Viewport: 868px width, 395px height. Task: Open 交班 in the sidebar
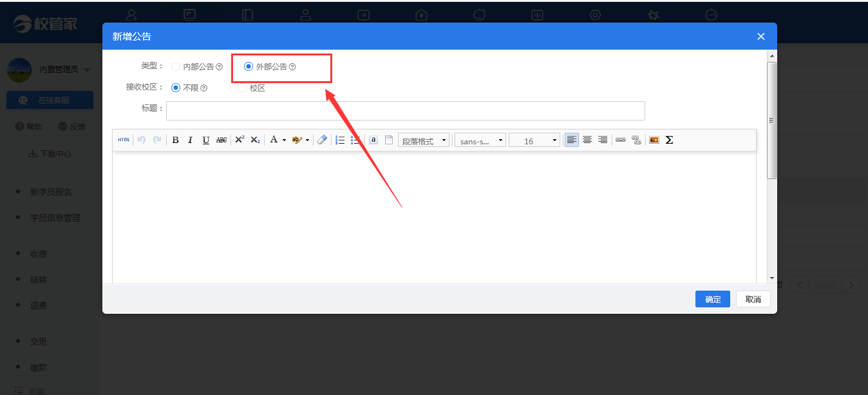pos(39,342)
